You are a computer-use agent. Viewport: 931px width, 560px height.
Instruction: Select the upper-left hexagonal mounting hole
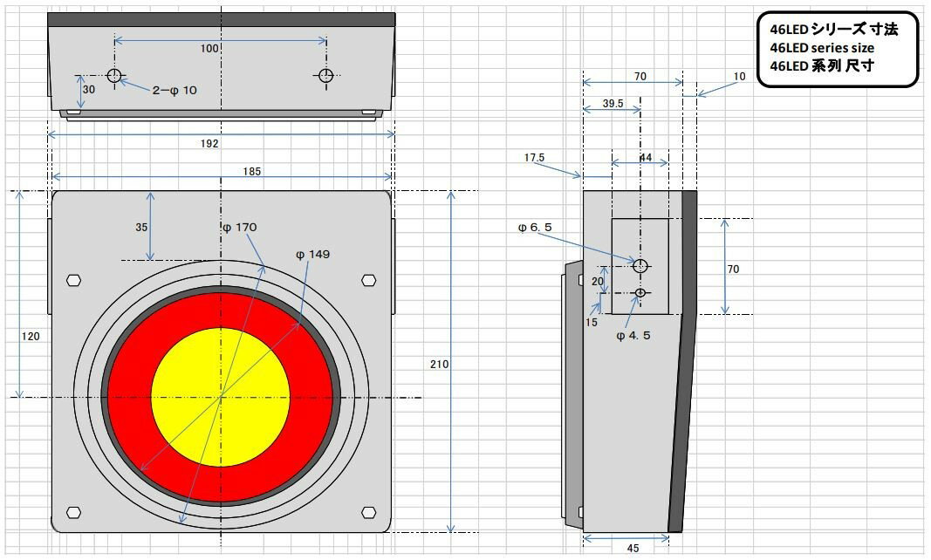pos(73,281)
